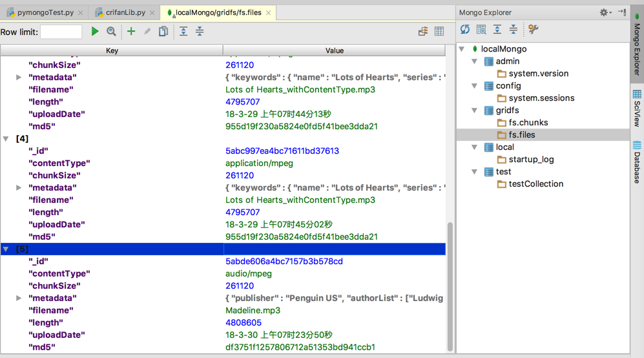Switch to the pymongoTest.py tab

coord(45,12)
